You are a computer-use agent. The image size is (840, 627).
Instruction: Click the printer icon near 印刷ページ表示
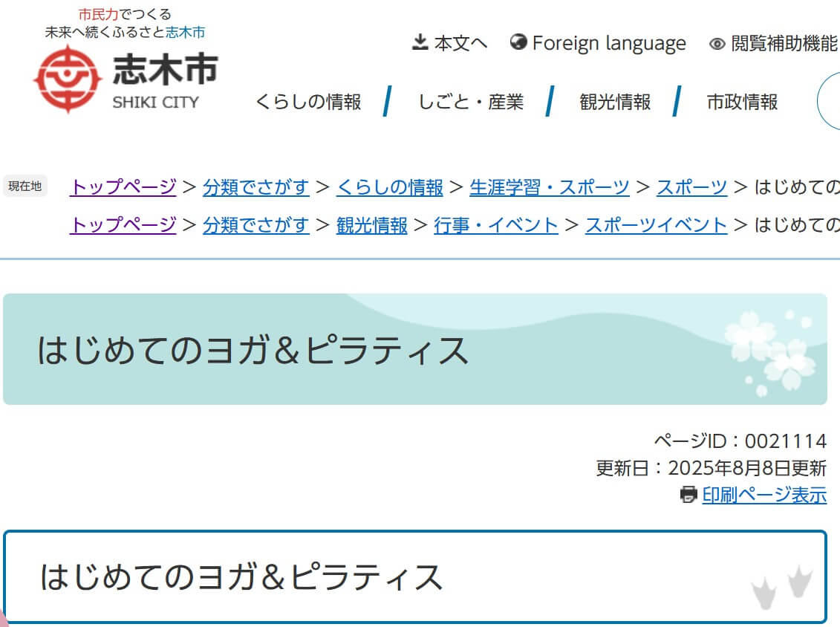click(688, 494)
